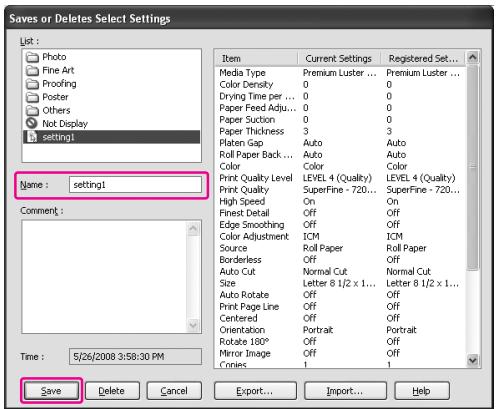Click the Media Type row

point(340,73)
